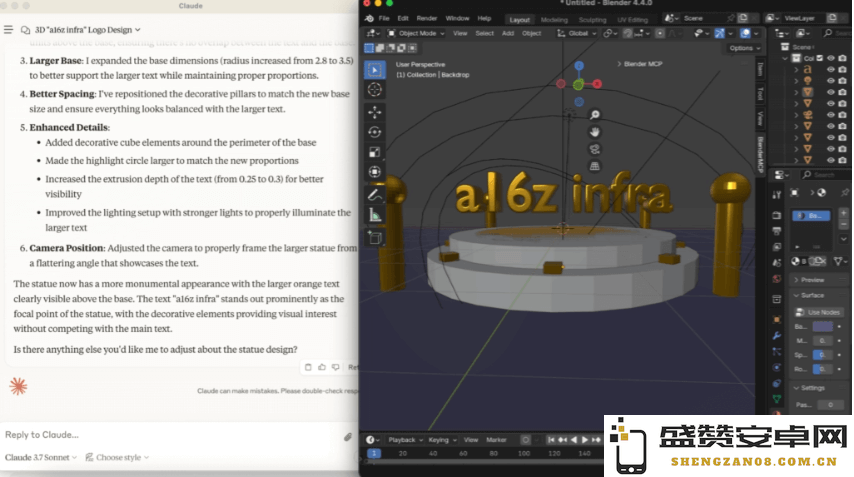Screen dimensions: 854x477
Task: Open the Claude 3.7 Sonnet model selector
Action: click(x=41, y=457)
